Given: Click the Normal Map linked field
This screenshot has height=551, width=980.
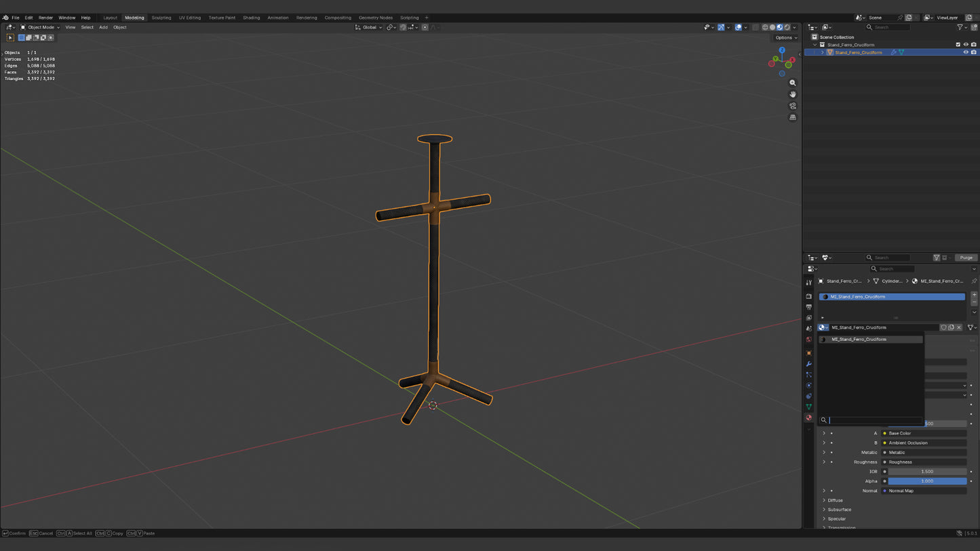Looking at the screenshot, I should (924, 491).
